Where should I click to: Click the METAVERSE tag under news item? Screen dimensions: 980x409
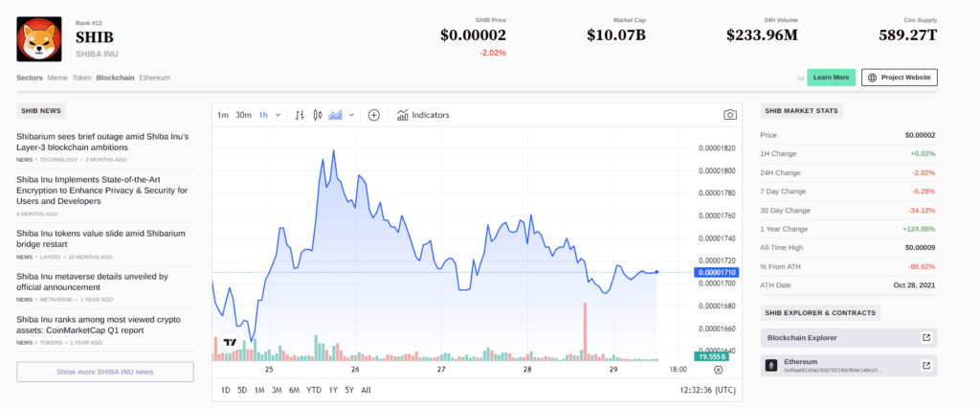[56, 300]
